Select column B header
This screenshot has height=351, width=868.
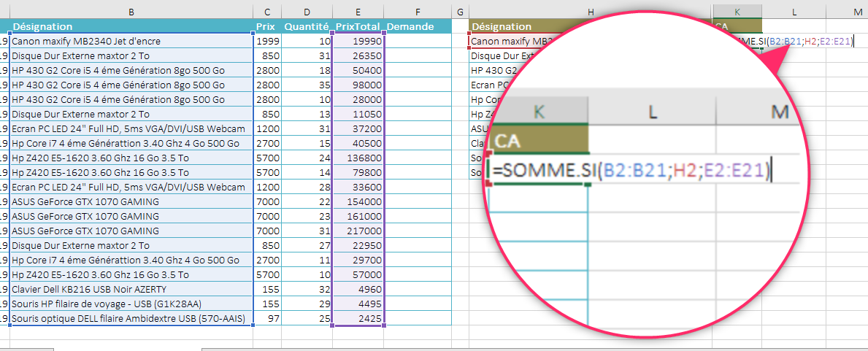point(131,11)
